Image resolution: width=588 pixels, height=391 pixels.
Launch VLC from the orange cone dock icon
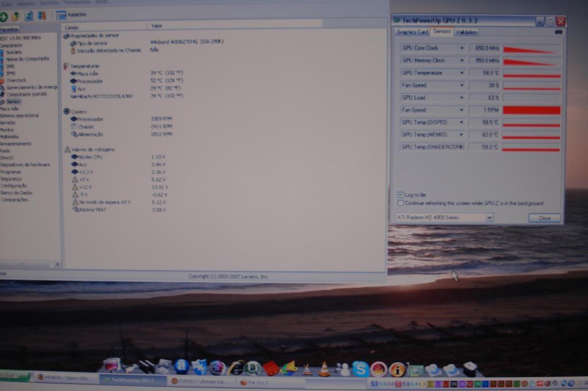tap(324, 370)
